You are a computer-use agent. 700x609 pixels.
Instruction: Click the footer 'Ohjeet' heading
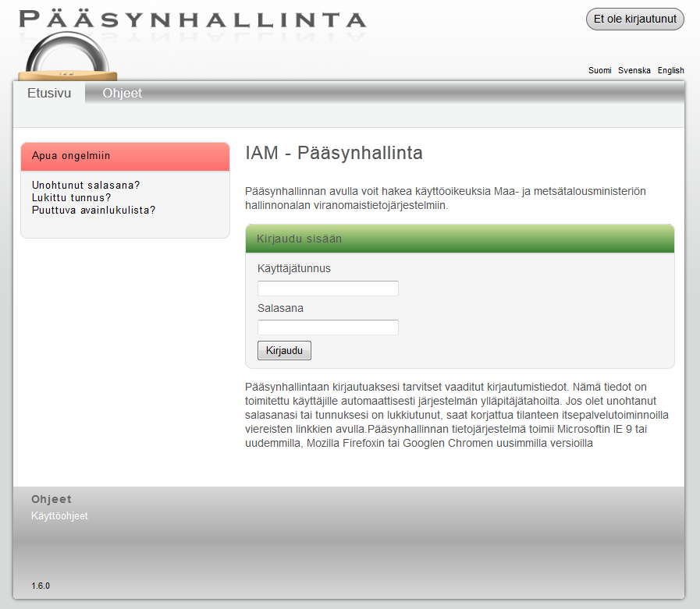(52, 499)
